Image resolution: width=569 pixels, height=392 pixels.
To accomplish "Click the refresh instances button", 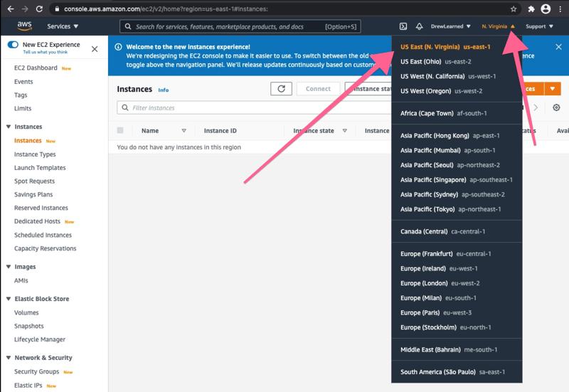I will pos(281,88).
